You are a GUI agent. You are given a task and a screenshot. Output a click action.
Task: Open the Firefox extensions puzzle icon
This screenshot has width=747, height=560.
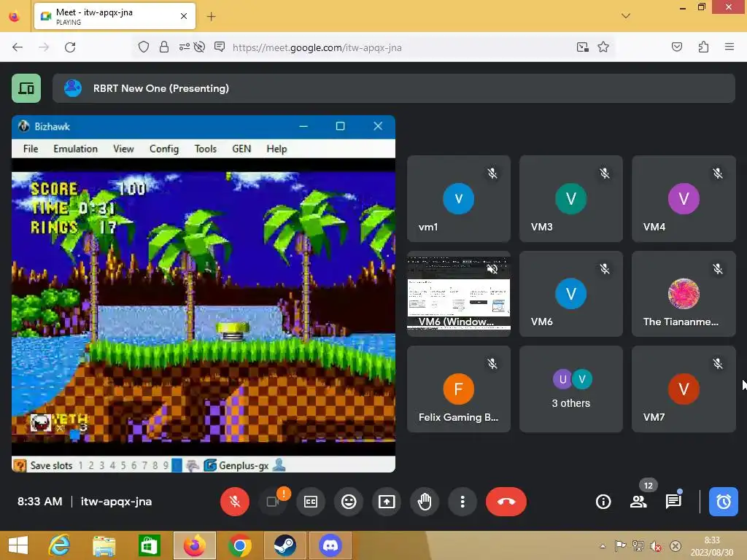(703, 47)
